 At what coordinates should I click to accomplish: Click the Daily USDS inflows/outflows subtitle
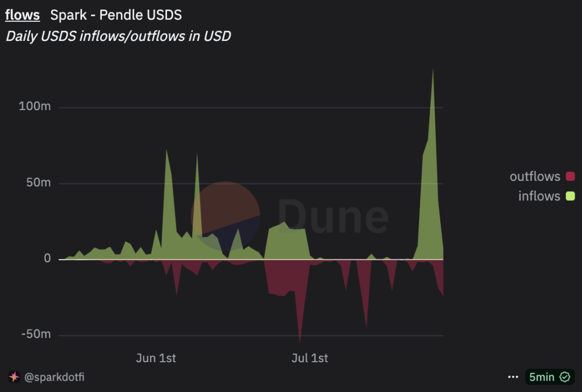click(x=118, y=37)
